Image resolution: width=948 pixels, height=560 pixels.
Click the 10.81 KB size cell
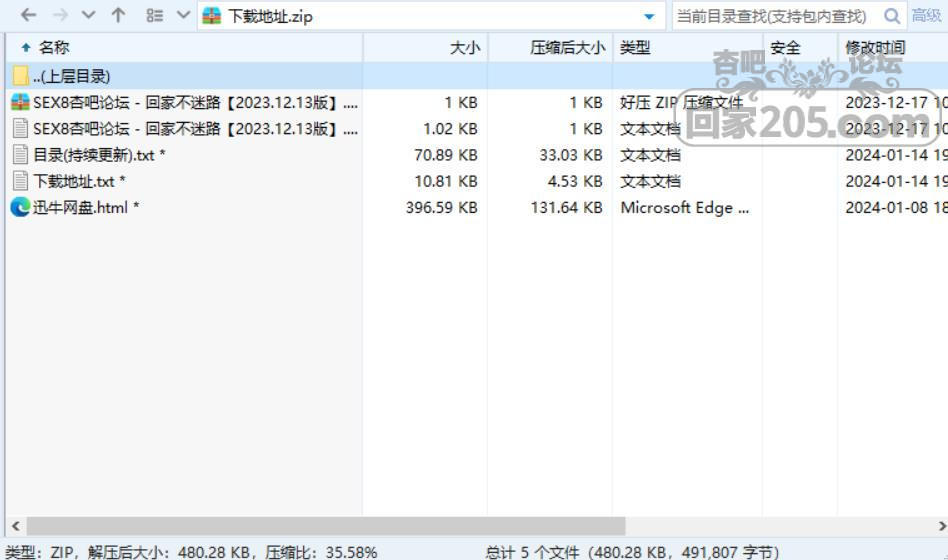pos(446,181)
